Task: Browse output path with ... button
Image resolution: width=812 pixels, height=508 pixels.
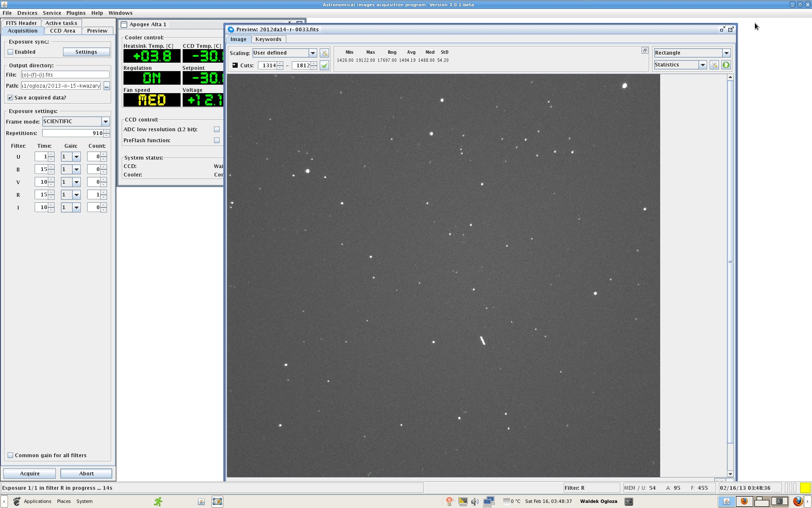Action: (107, 86)
